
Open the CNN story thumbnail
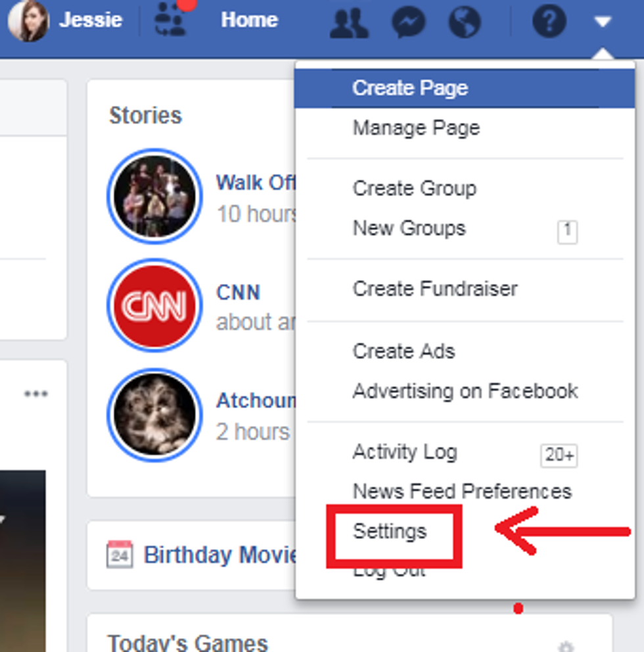[154, 306]
